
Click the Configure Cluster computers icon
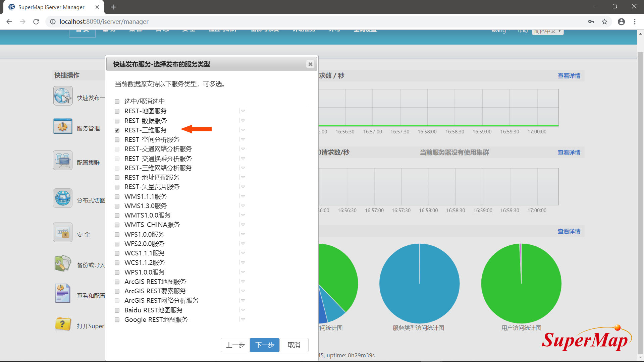tap(63, 160)
